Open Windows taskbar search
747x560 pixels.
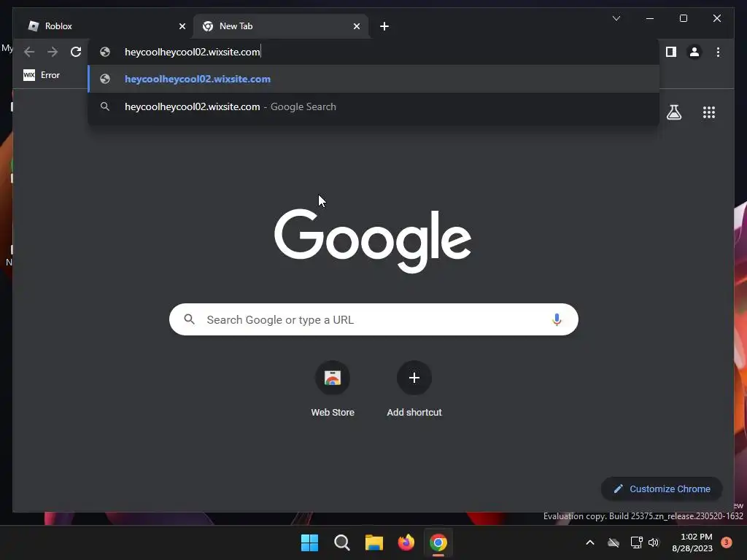[341, 542]
